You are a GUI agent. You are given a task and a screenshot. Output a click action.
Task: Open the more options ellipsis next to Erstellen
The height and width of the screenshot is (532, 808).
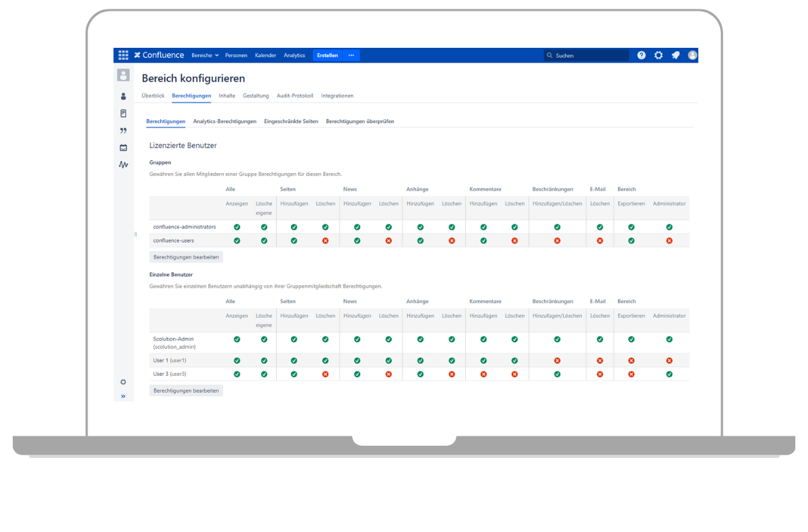[x=353, y=55]
